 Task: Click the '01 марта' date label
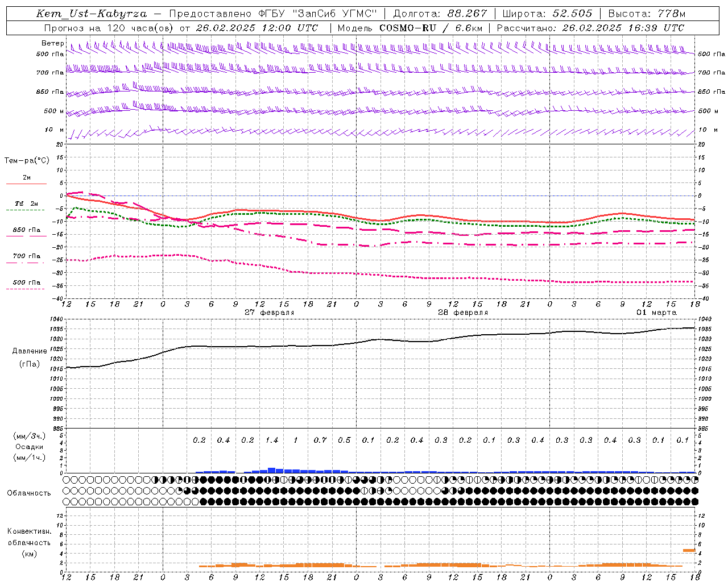coord(656,313)
